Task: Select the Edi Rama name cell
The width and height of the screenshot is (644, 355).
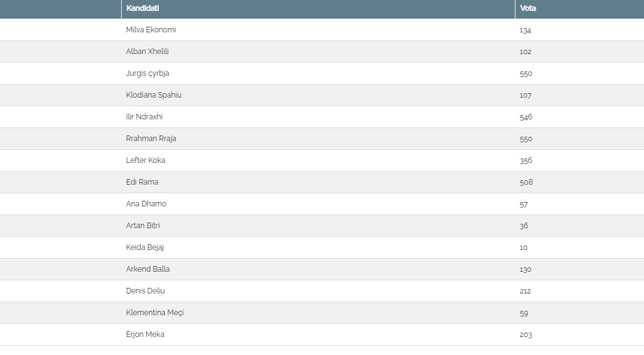Action: 142,182
